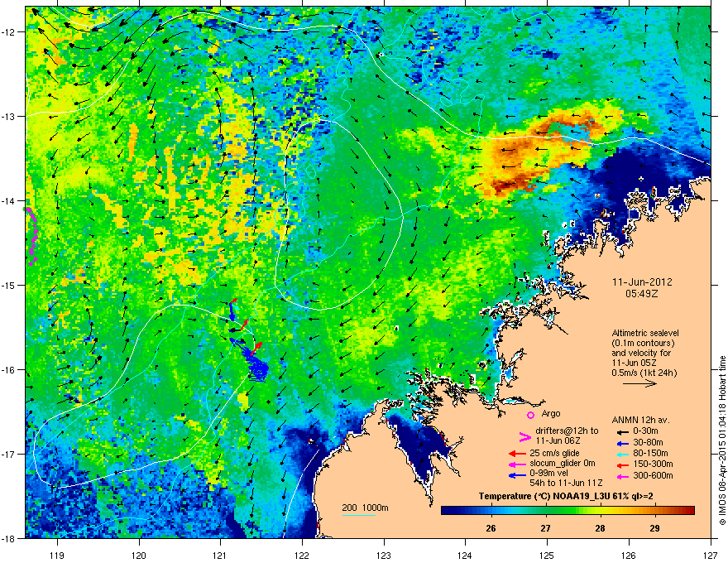Click the blue glider track cluster on map
This screenshot has height=563, width=728.
pos(256,368)
